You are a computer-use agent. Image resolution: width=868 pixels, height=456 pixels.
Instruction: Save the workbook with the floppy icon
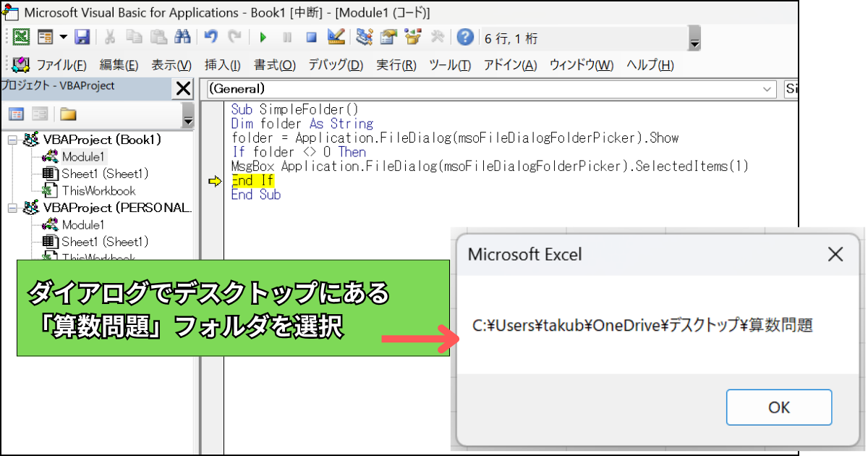point(82,37)
